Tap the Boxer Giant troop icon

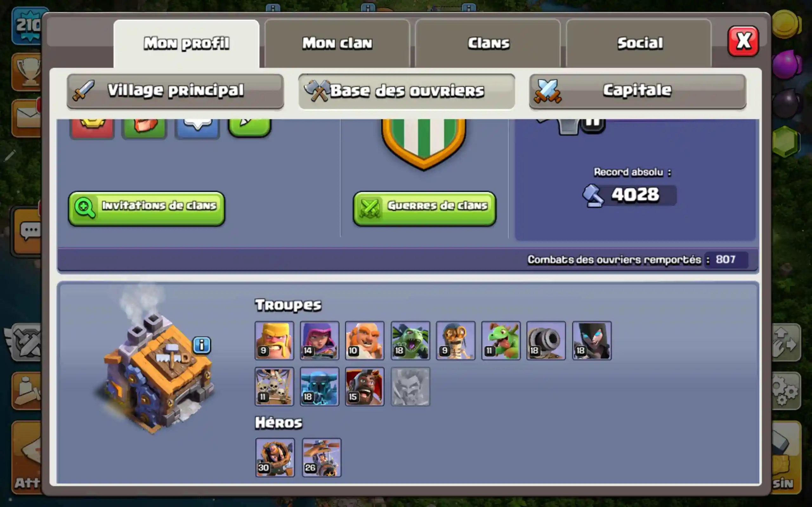(x=365, y=340)
